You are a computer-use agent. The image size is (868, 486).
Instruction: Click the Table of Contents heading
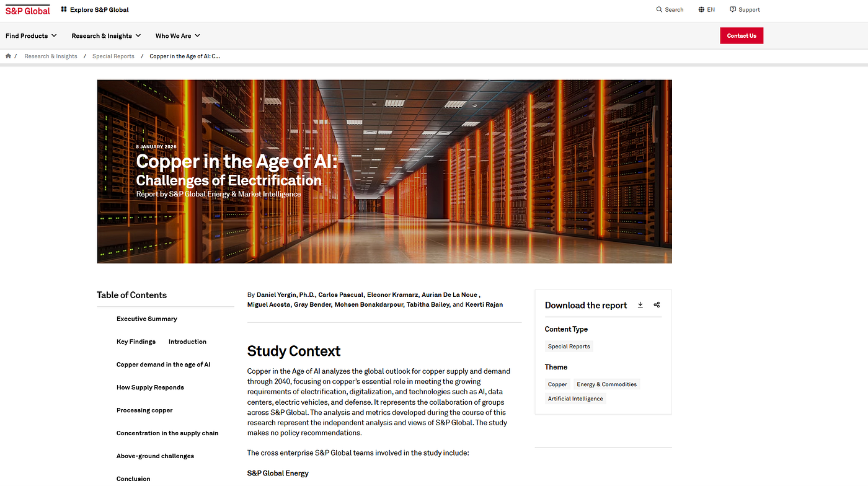click(x=131, y=295)
